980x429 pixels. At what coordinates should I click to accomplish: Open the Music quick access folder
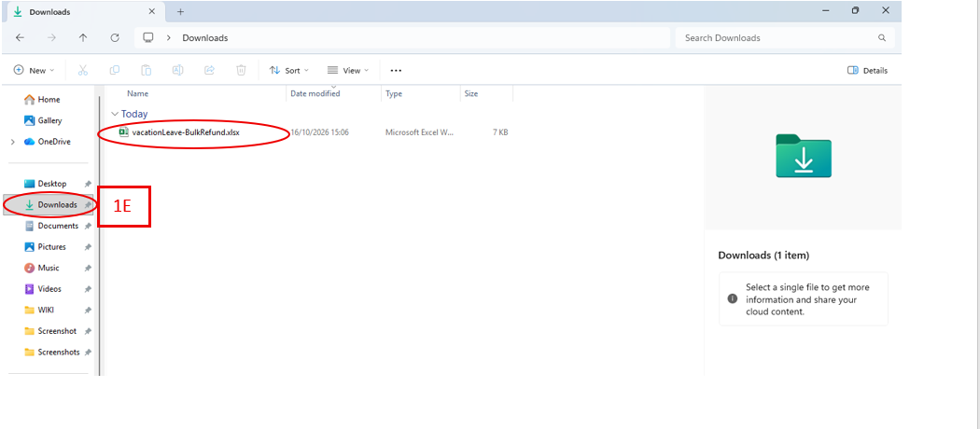[x=49, y=268]
